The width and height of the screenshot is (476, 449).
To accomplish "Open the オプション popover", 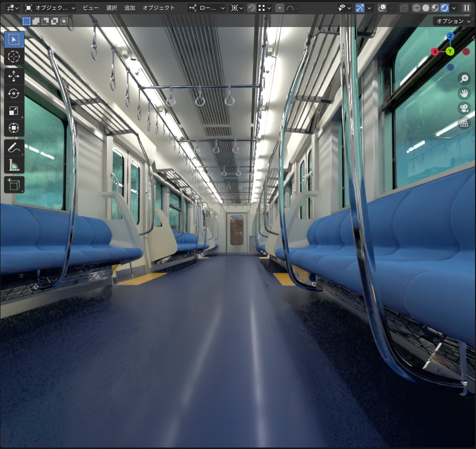I will 453,21.
